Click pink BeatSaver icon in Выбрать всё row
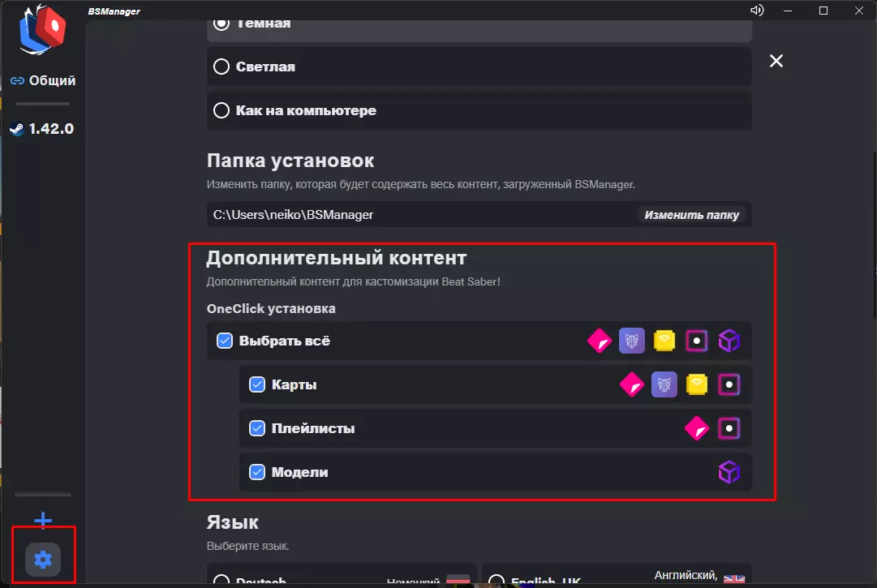877x588 pixels. point(600,341)
